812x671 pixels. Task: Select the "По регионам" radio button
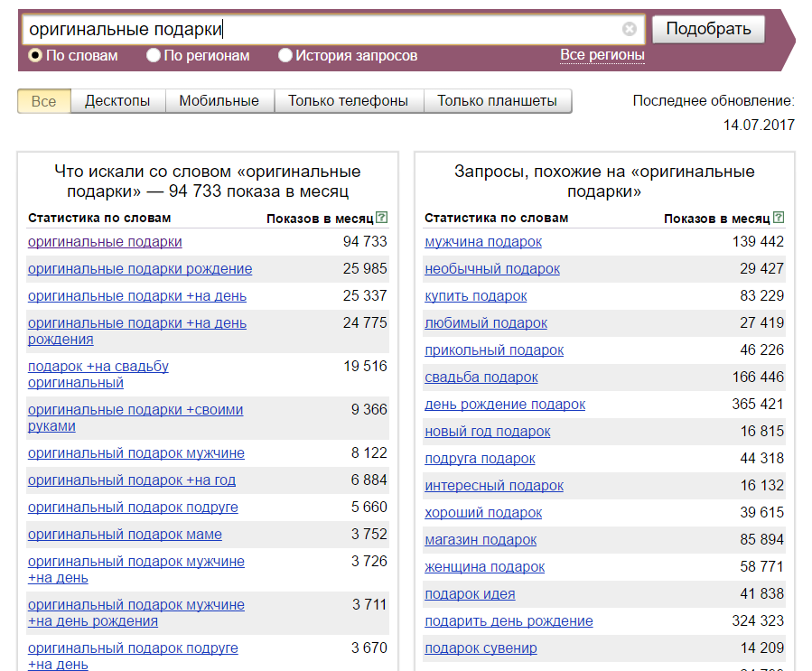pos(154,56)
